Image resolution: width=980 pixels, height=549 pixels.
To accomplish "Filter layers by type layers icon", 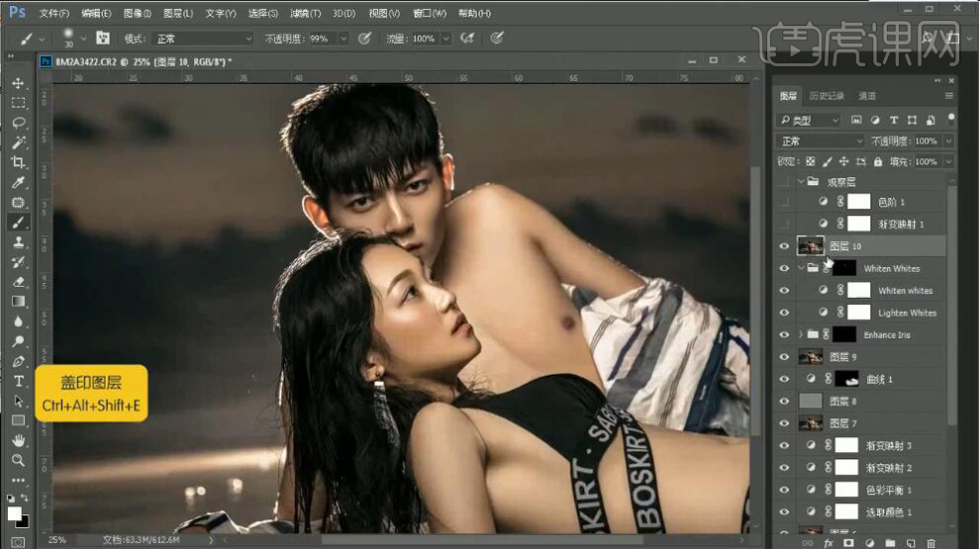I will (x=894, y=120).
